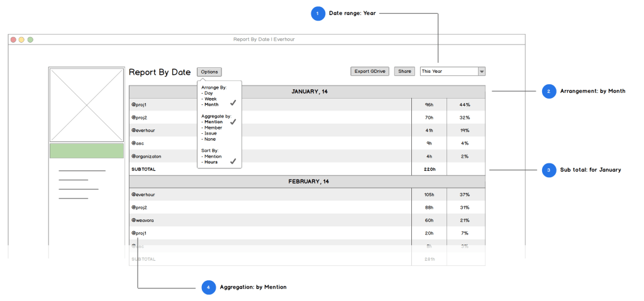Click annotation marker 4 for Aggregation
Viewport: 644px width, 301px height.
point(209,287)
